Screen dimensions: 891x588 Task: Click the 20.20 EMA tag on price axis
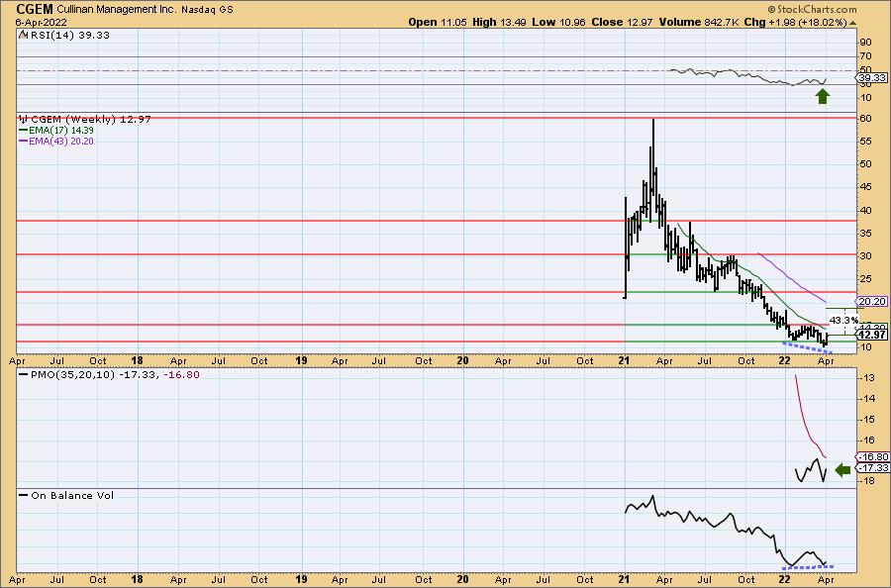pyautogui.click(x=872, y=302)
